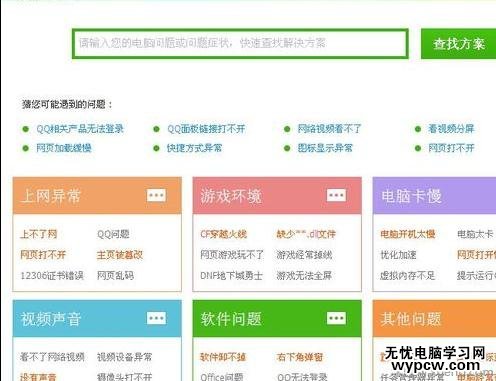Select CF穿越火线 entry

(x=224, y=234)
